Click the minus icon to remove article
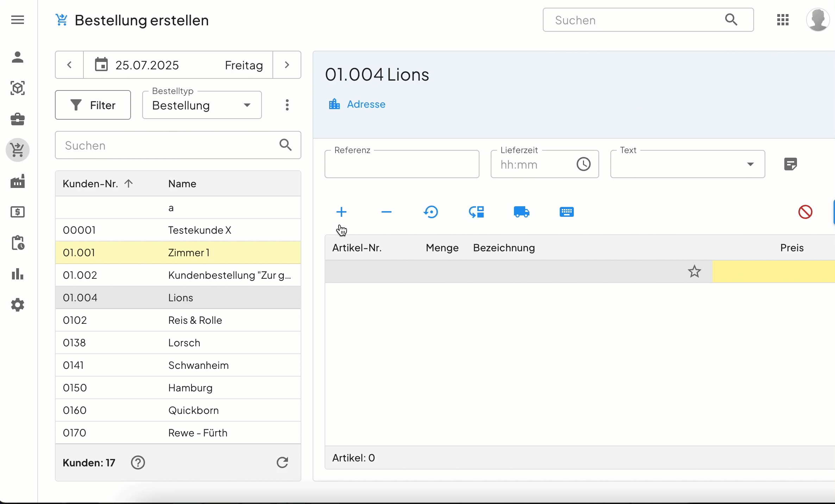 (386, 212)
